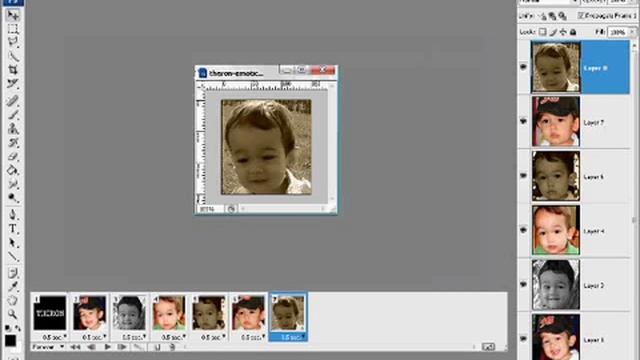Select animation frame 1 with black text
This screenshot has height=360, width=640.
pos(49,313)
